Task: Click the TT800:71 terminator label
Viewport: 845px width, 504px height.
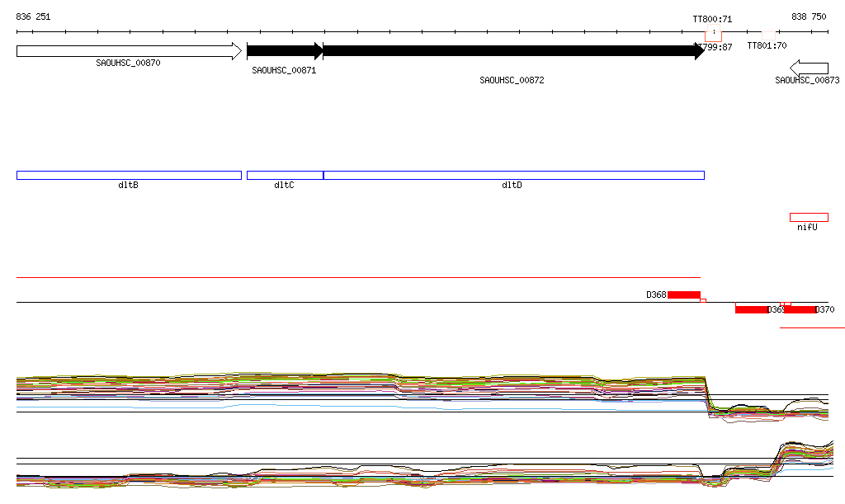Action: (x=712, y=18)
